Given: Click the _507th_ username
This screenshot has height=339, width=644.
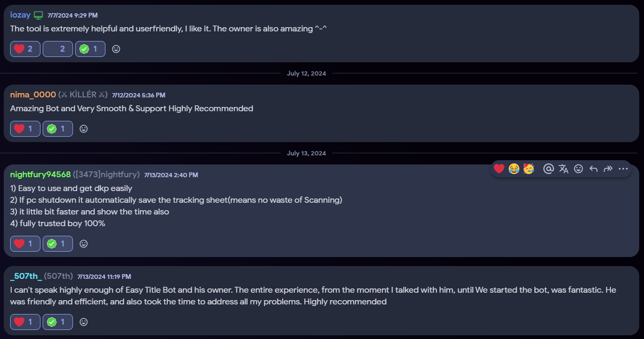Looking at the screenshot, I should [x=26, y=276].
